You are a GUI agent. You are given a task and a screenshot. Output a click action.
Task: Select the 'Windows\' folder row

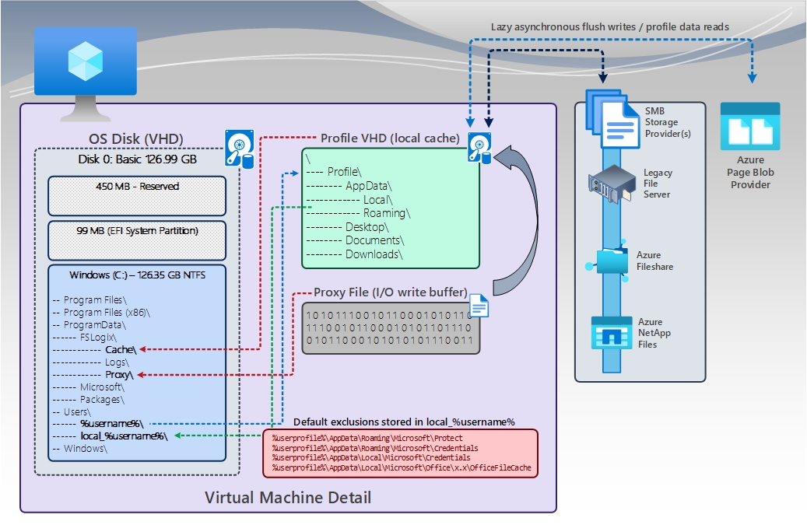[x=80, y=449]
